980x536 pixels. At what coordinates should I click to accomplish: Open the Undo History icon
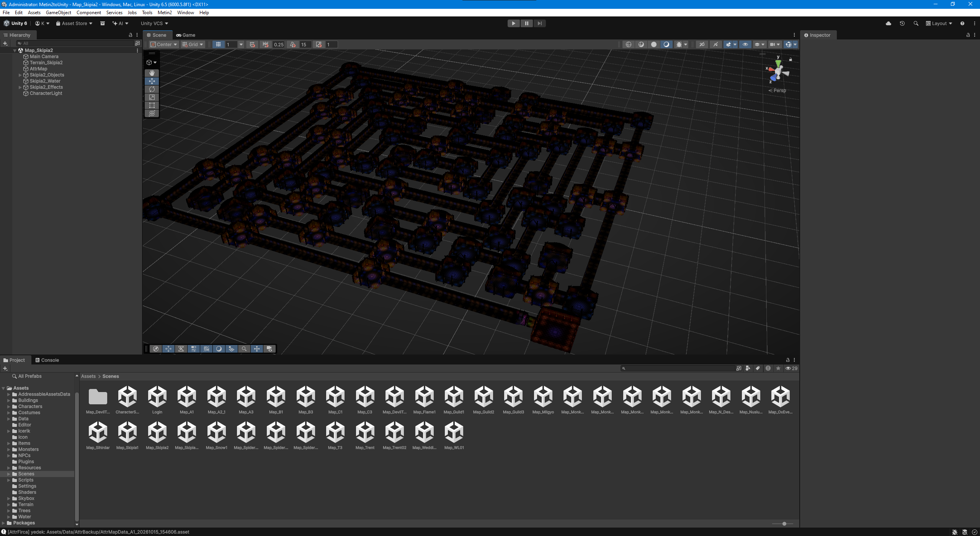click(x=902, y=23)
